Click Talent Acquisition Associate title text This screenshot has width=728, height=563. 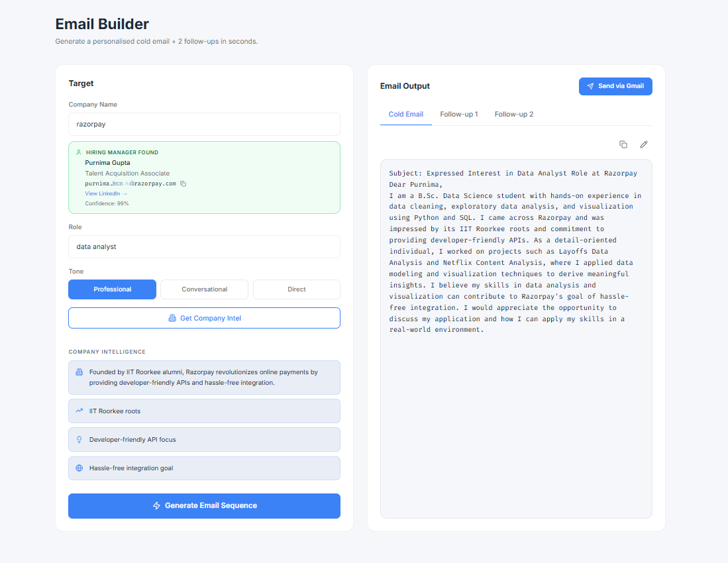pyautogui.click(x=127, y=173)
